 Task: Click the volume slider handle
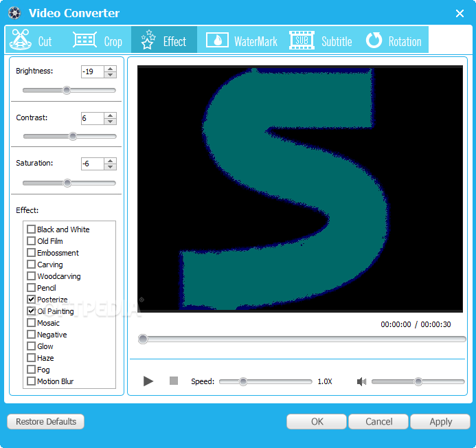click(418, 382)
